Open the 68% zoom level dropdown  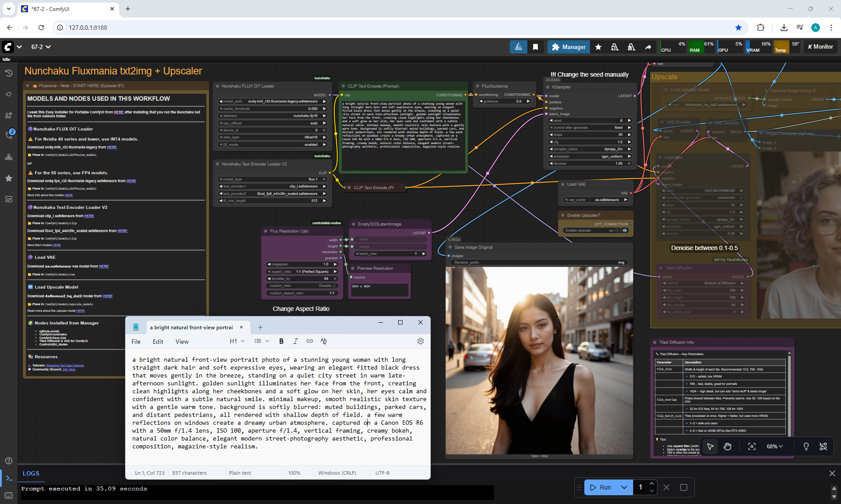click(x=774, y=446)
